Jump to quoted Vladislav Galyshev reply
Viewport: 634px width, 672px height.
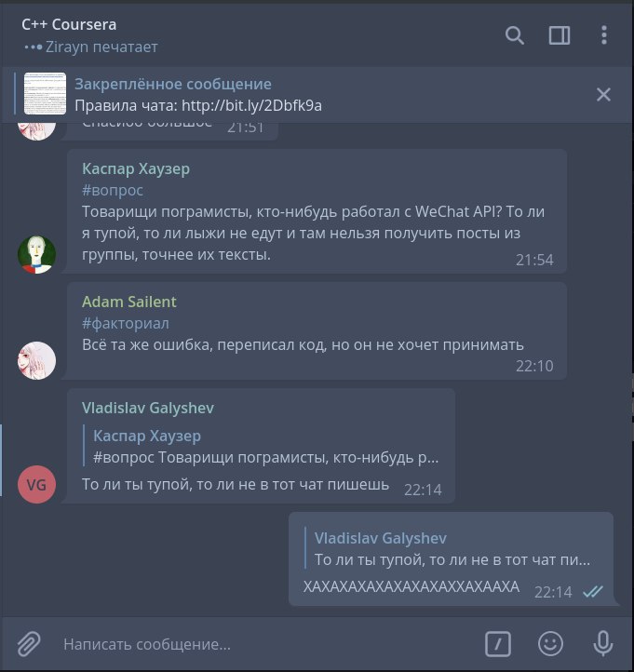pyautogui.click(x=452, y=548)
